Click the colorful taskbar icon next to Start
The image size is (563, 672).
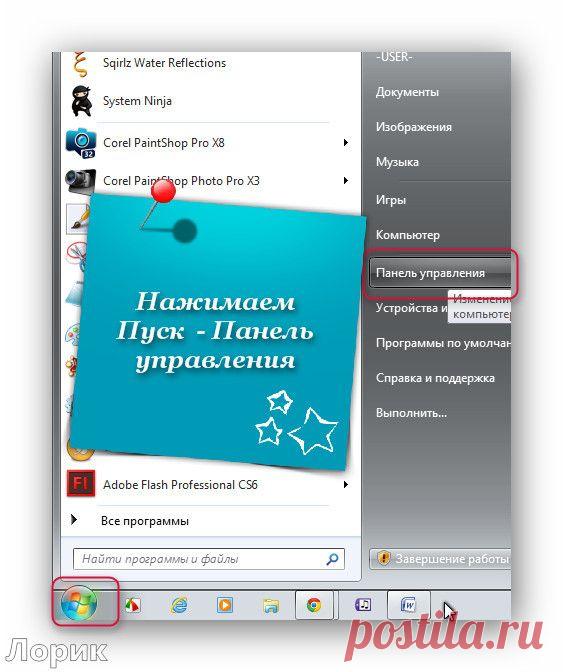click(x=133, y=605)
